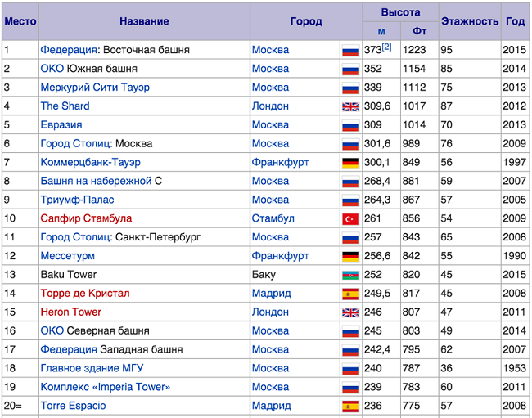Click the Этажность column header
The width and height of the screenshot is (532, 418).
[x=470, y=21]
